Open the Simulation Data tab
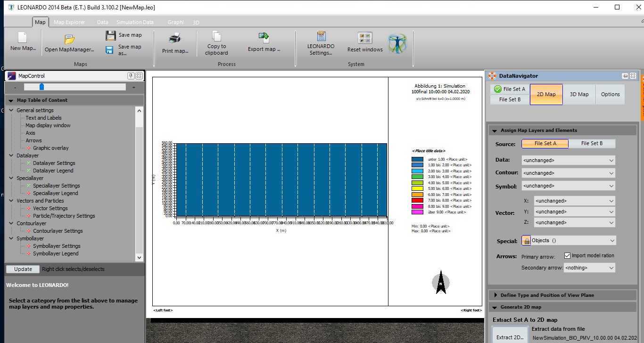The height and width of the screenshot is (343, 644). 135,22
